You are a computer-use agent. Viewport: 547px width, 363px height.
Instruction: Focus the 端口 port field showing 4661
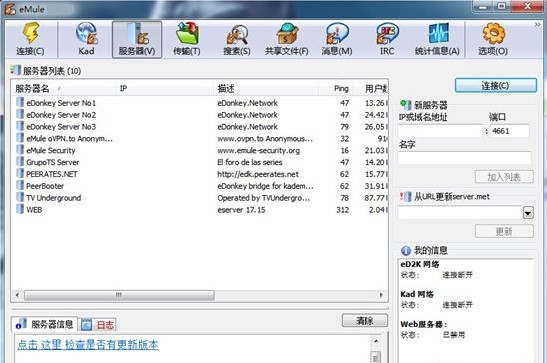click(510, 131)
